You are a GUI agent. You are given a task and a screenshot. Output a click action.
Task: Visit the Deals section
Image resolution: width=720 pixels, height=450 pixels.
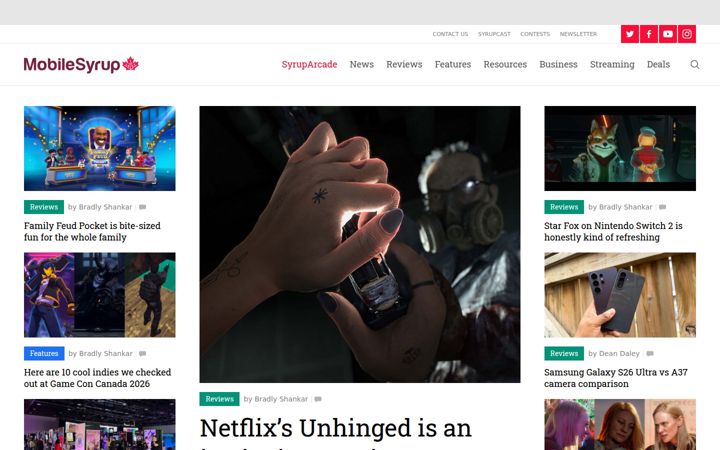coord(658,64)
